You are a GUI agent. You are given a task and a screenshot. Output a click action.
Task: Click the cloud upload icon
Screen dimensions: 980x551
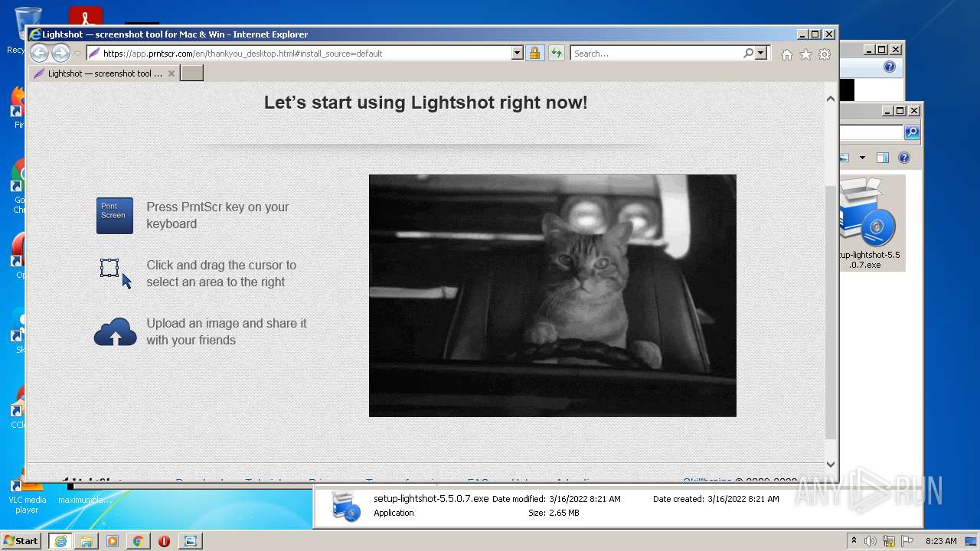coord(115,332)
